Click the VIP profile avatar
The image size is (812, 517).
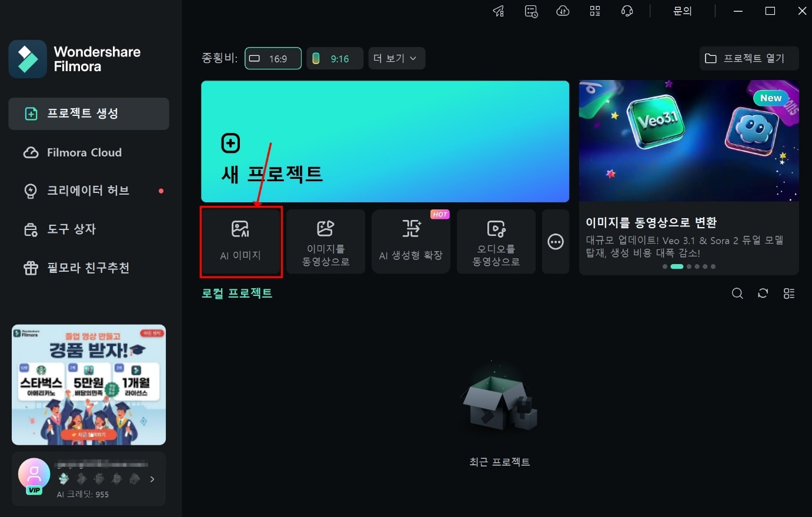pos(34,475)
